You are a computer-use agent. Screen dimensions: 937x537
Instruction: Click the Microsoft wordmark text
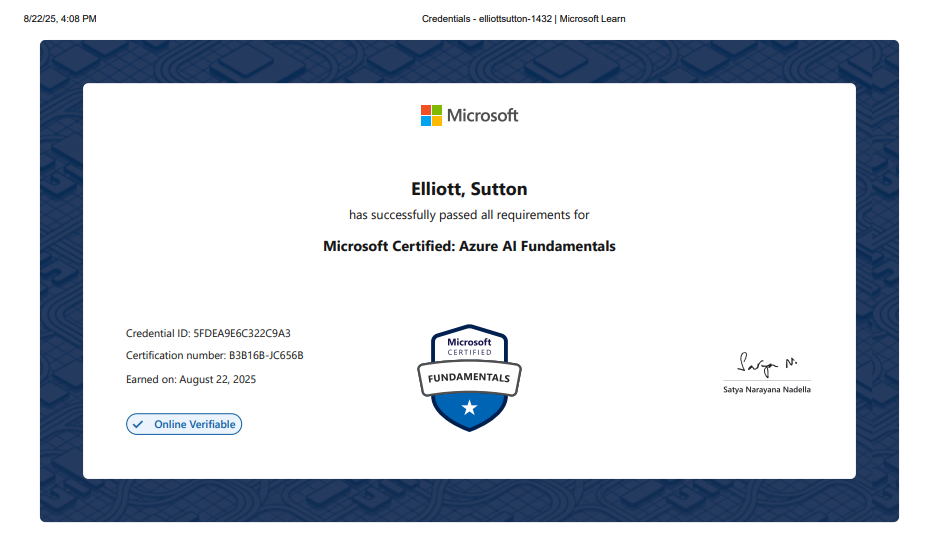482,115
